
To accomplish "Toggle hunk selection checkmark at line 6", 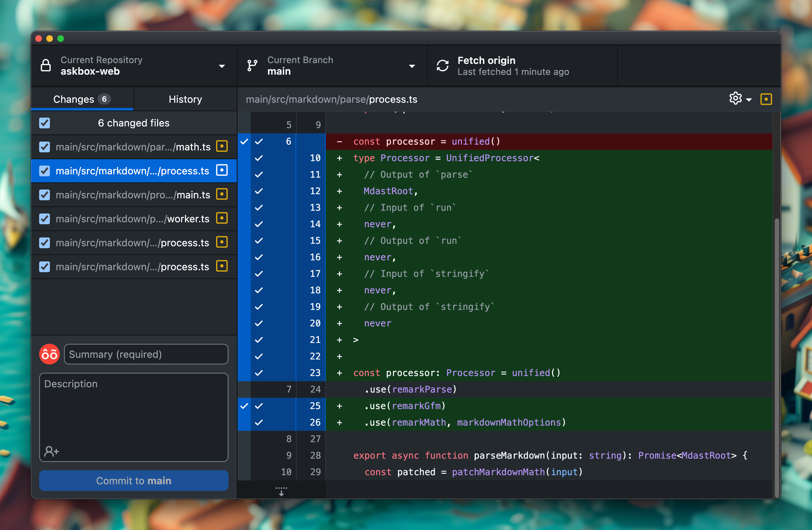I will point(244,142).
